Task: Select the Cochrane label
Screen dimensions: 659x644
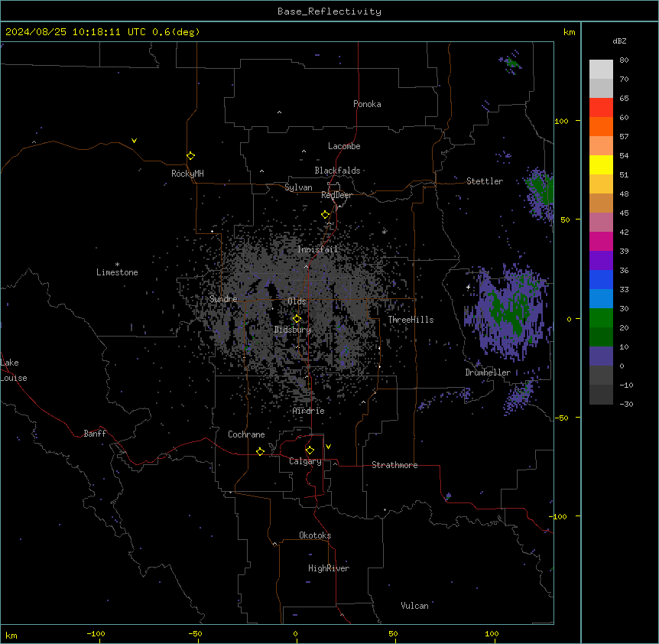Action: (x=246, y=434)
